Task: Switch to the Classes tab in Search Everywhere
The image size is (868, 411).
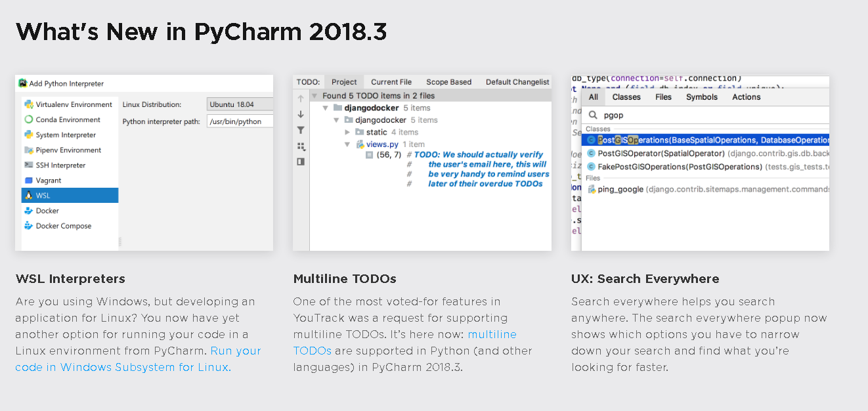Action: 626,97
